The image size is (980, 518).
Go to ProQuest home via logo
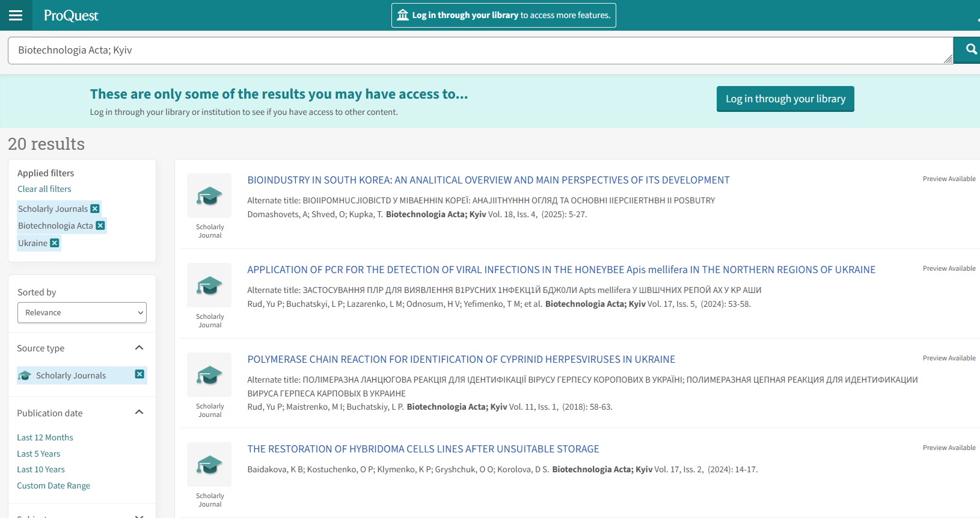click(x=71, y=16)
